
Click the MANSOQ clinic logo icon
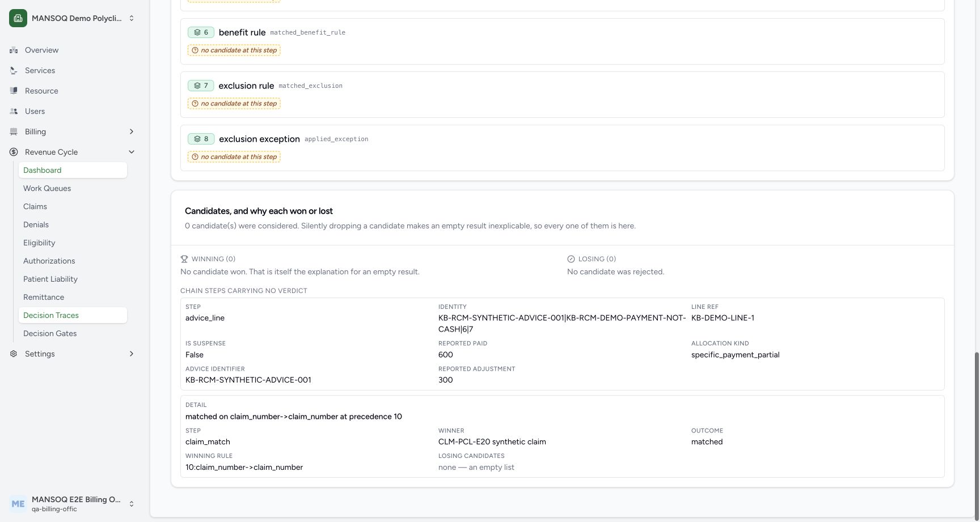18,18
